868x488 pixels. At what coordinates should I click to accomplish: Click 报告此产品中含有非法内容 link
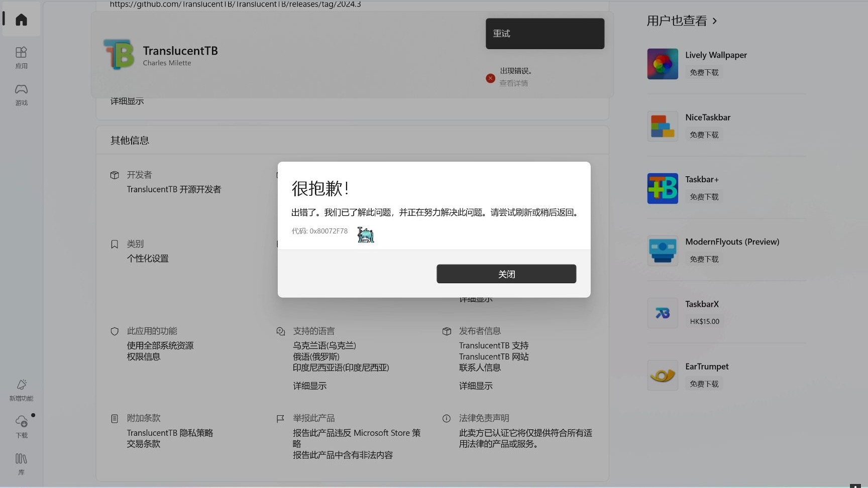click(x=343, y=455)
